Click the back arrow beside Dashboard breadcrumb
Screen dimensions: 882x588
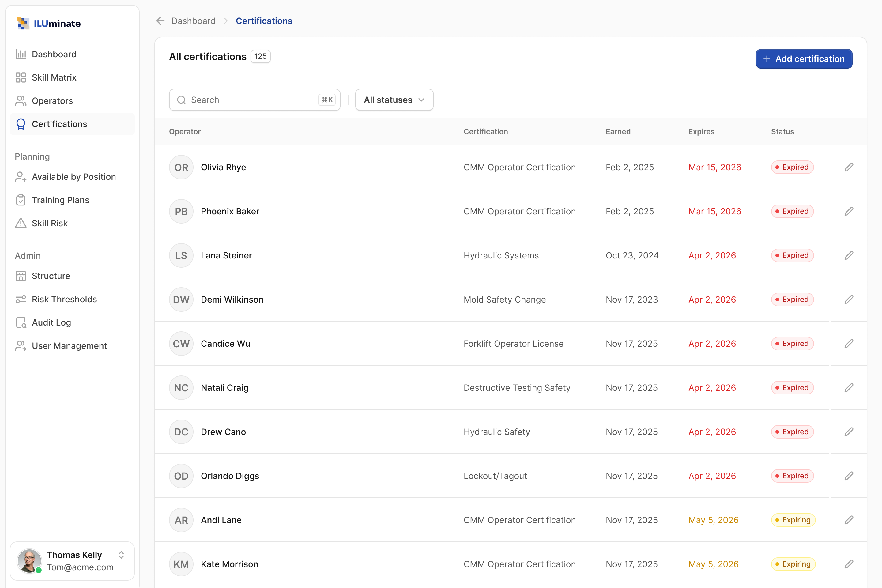pos(160,21)
